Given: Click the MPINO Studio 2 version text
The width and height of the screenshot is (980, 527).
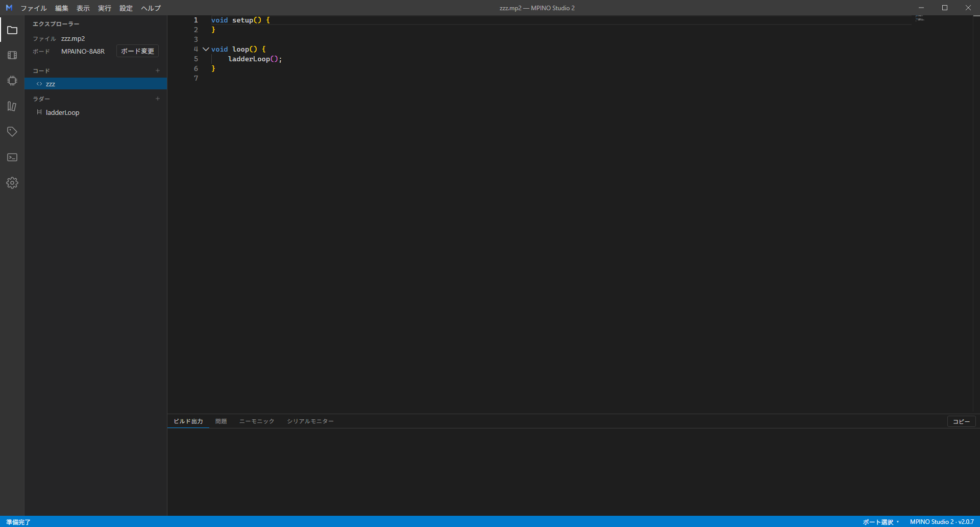Looking at the screenshot, I should pyautogui.click(x=942, y=522).
